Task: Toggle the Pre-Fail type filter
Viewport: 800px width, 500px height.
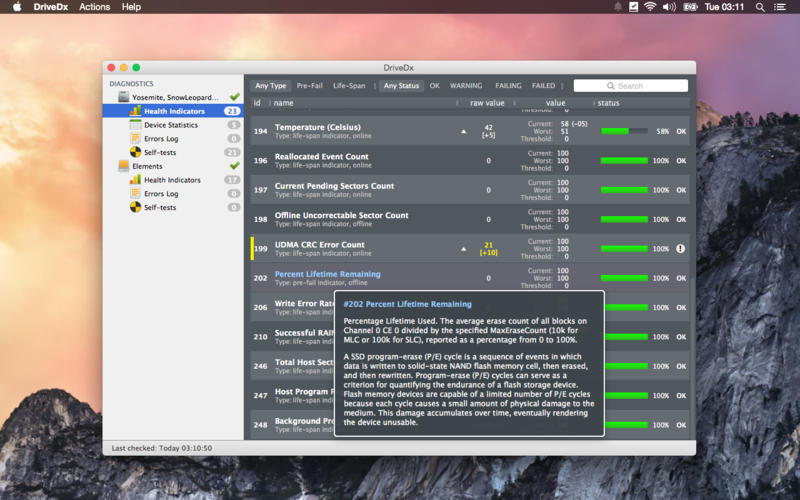Action: tap(310, 86)
